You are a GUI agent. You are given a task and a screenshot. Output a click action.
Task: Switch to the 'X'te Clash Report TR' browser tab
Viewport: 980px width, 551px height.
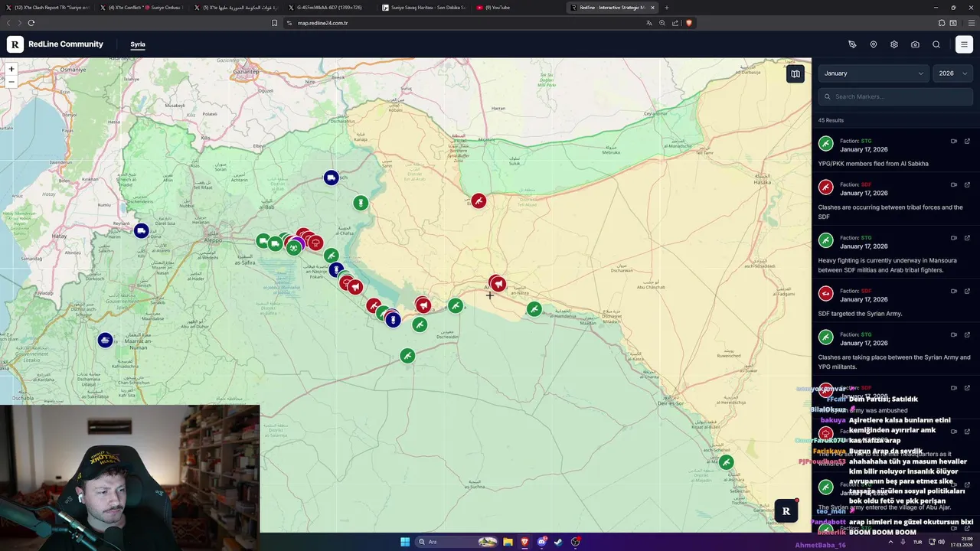(47, 8)
